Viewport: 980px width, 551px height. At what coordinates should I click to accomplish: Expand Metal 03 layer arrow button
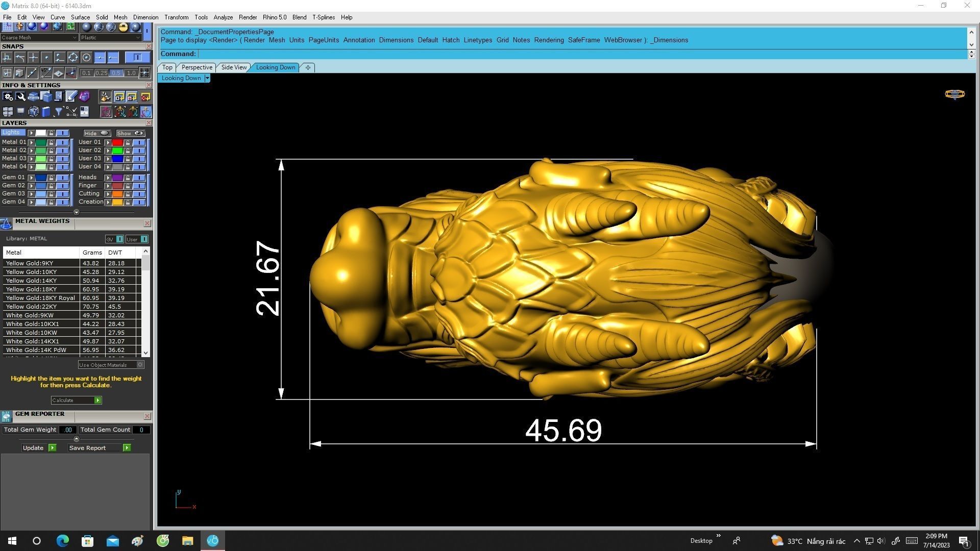click(31, 159)
